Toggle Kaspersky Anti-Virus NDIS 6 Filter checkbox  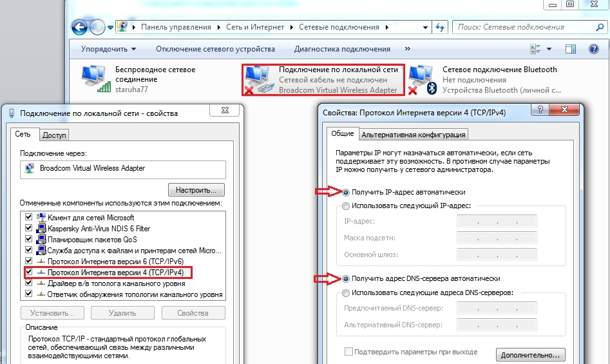[x=28, y=228]
